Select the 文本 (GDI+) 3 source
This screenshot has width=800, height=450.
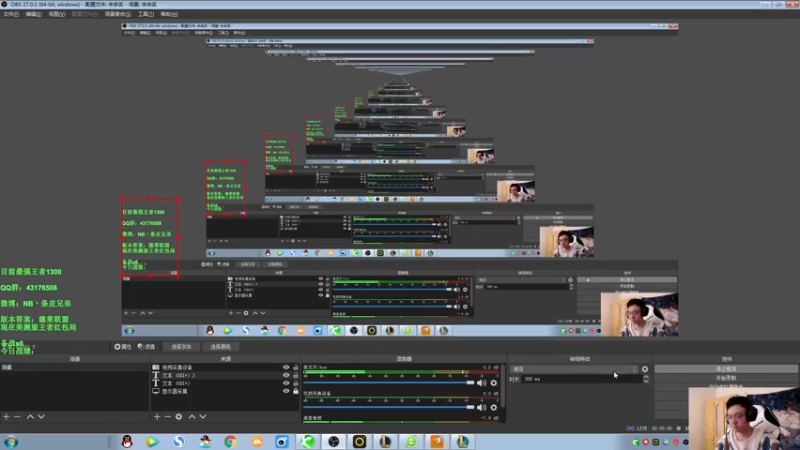click(226, 375)
